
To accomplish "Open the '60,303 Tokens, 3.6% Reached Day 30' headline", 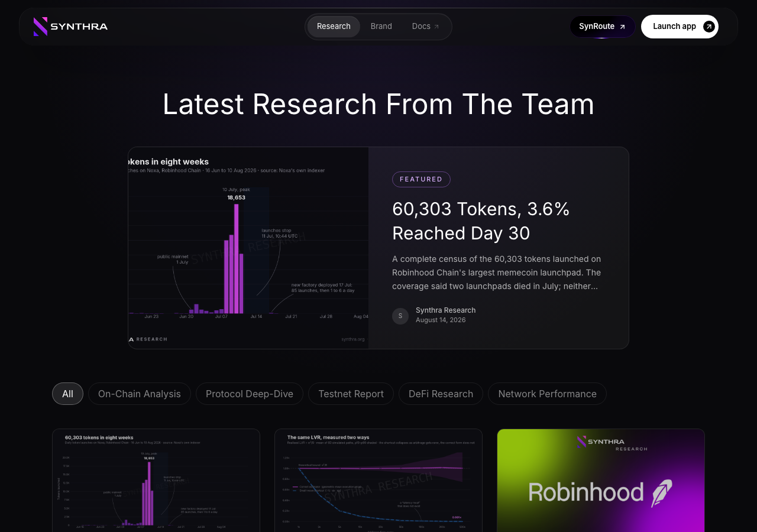I will coord(481,221).
